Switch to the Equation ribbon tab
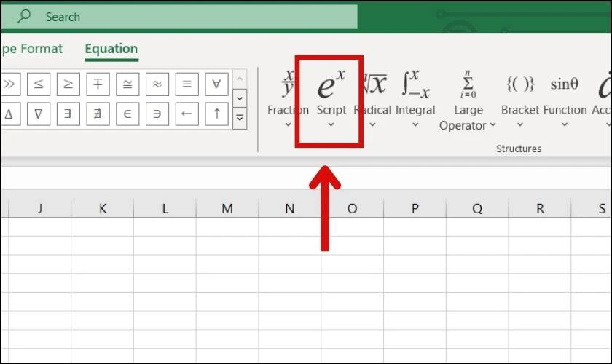 [111, 50]
